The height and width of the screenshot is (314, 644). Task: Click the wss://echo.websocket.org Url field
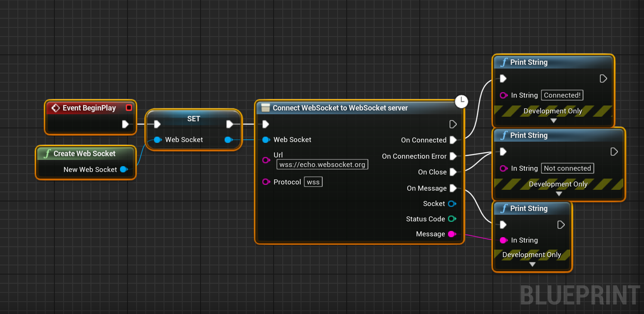(322, 164)
